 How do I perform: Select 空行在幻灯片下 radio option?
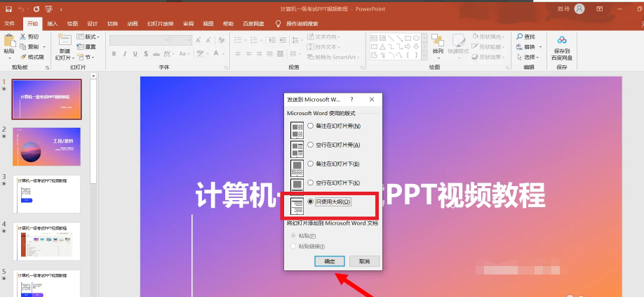tap(310, 183)
